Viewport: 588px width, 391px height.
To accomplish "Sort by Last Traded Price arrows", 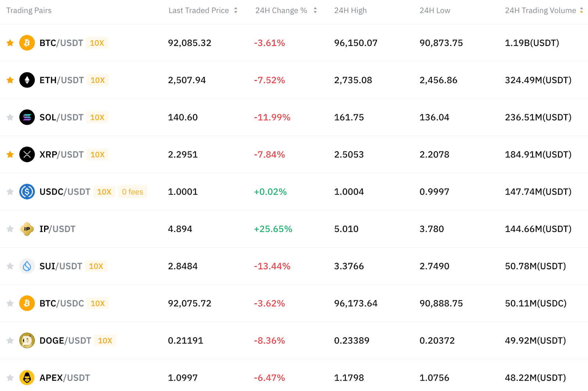I will point(236,10).
